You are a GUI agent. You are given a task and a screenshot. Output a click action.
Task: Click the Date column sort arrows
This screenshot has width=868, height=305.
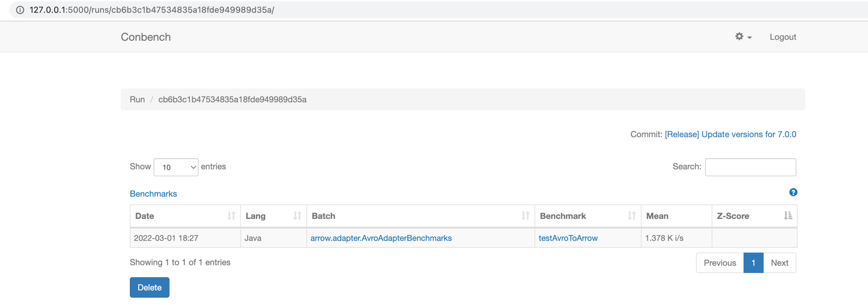231,216
